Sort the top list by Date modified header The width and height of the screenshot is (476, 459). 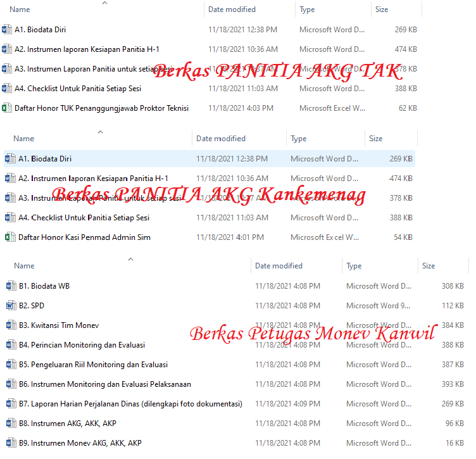232,9
